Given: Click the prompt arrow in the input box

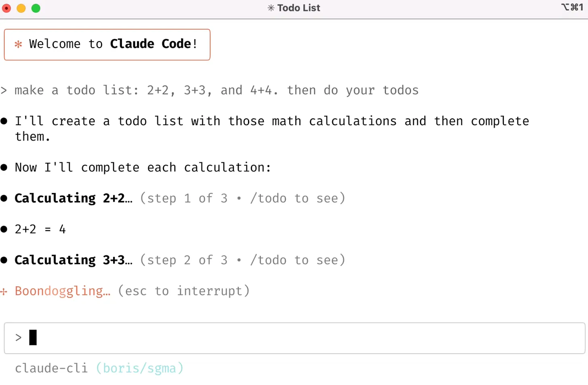Looking at the screenshot, I should 19,338.
